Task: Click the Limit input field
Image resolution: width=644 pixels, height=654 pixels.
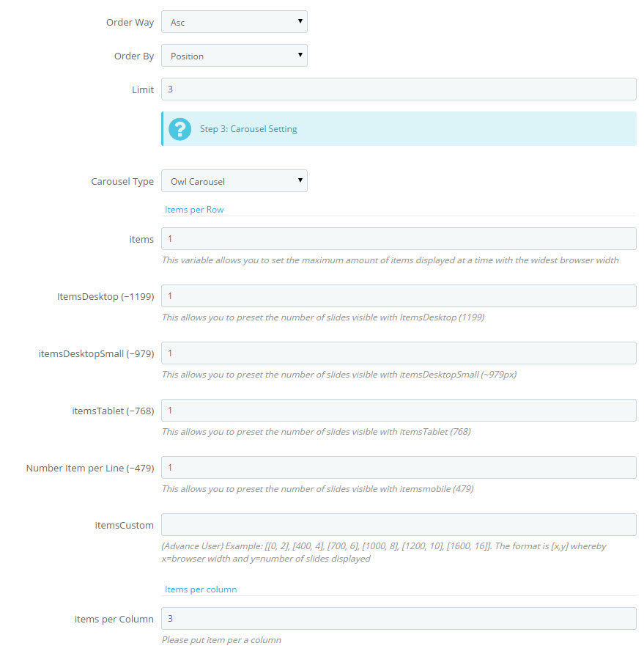Action: coord(399,89)
